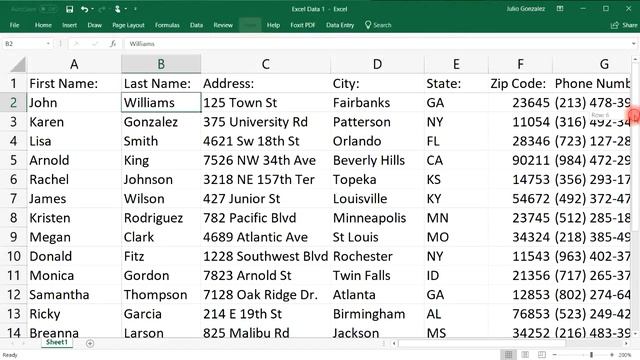Click the vertical scroll up arrow
The height and width of the screenshot is (360, 640).
[x=635, y=60]
